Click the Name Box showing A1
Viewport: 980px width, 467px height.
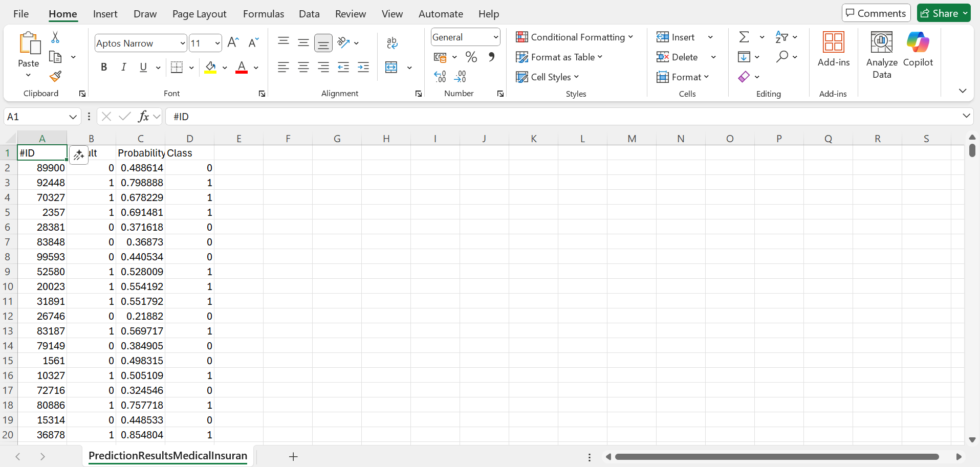36,117
